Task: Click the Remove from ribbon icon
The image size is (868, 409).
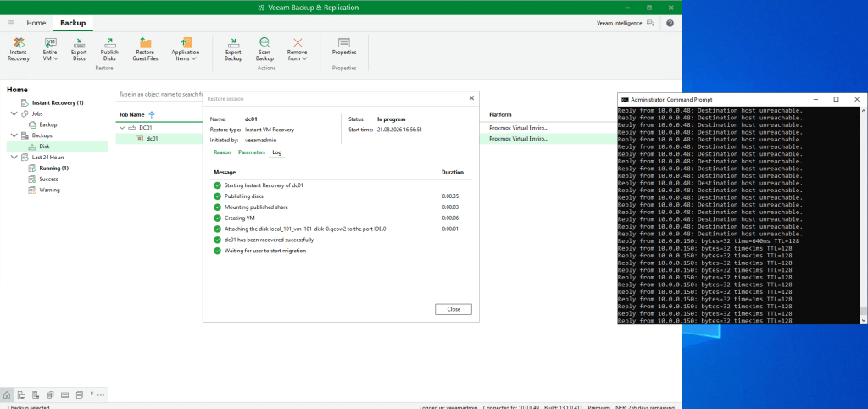Action: click(x=298, y=43)
